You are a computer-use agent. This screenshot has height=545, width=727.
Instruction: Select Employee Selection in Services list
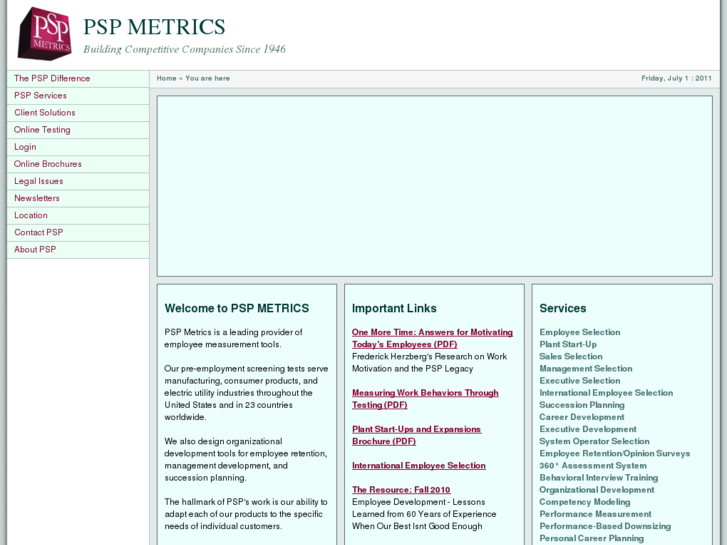click(580, 332)
